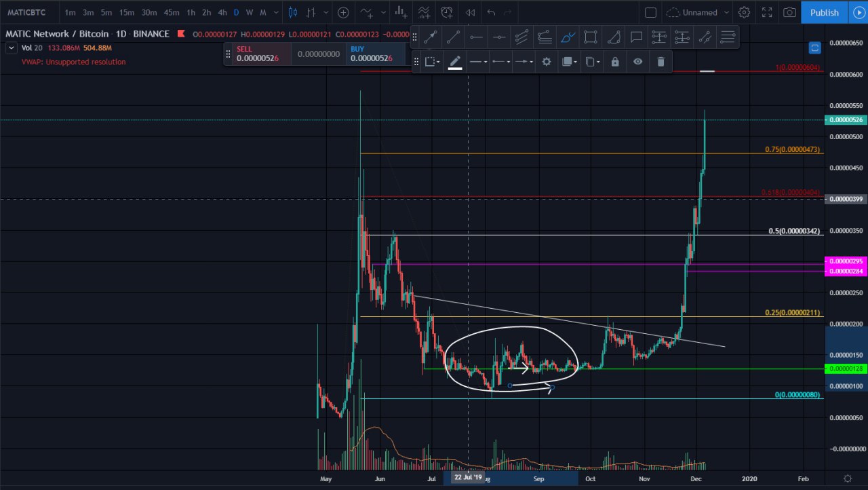This screenshot has width=868, height=490.
Task: Select the D daily interval
Action: 236,12
